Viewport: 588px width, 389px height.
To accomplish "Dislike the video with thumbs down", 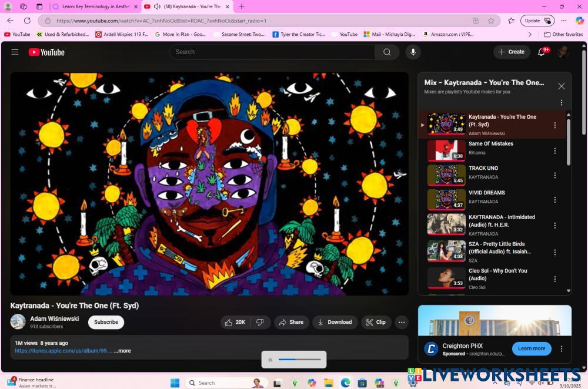I will pos(260,322).
